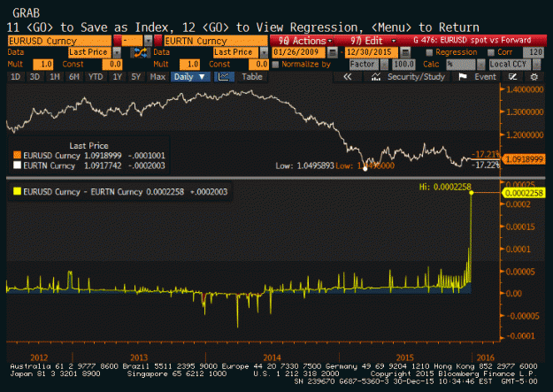Click red marker right of EURUSD Curncy field
The width and height of the screenshot is (553, 392).
click(117, 41)
